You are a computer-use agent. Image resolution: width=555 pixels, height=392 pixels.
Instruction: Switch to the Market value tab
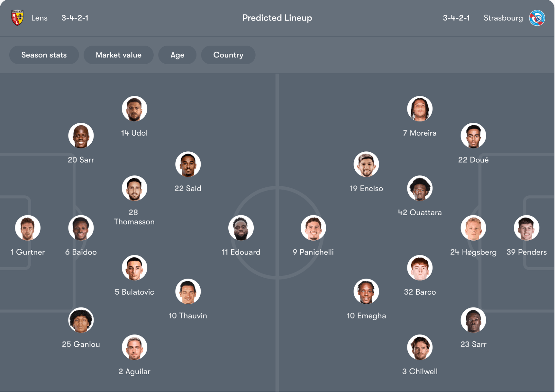pyautogui.click(x=118, y=55)
